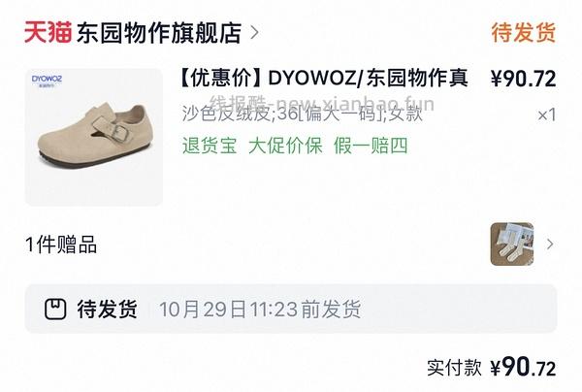Tap the bold 待发货 shipping status text

pyautogui.click(x=108, y=309)
